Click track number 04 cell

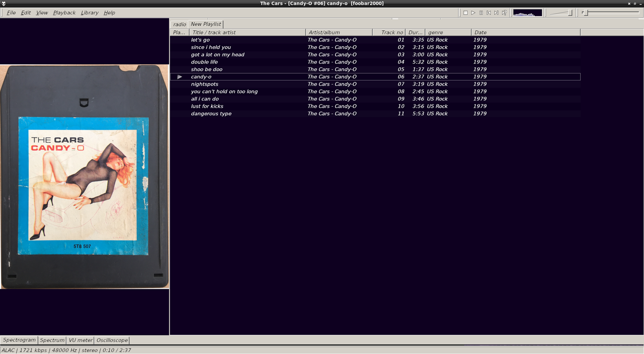pos(401,62)
